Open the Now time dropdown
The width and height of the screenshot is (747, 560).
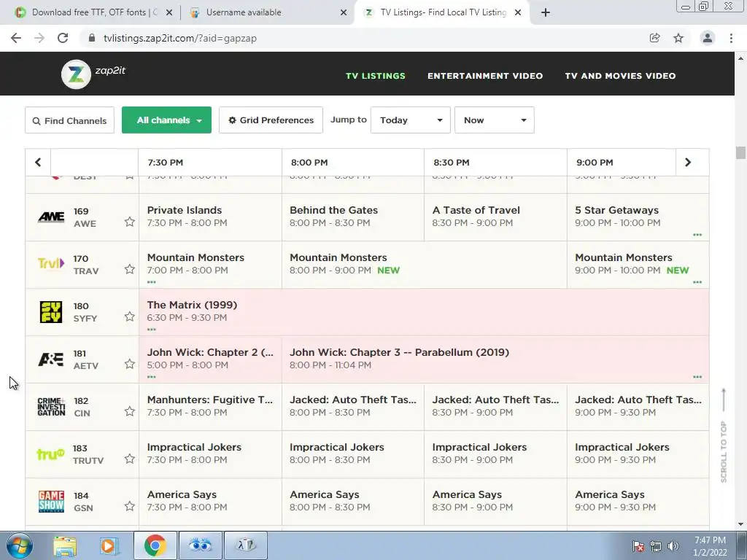click(x=495, y=120)
